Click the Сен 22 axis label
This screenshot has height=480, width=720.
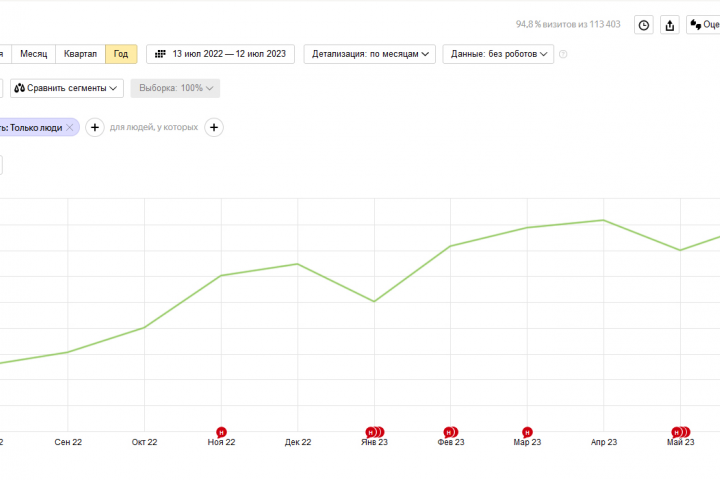68,442
